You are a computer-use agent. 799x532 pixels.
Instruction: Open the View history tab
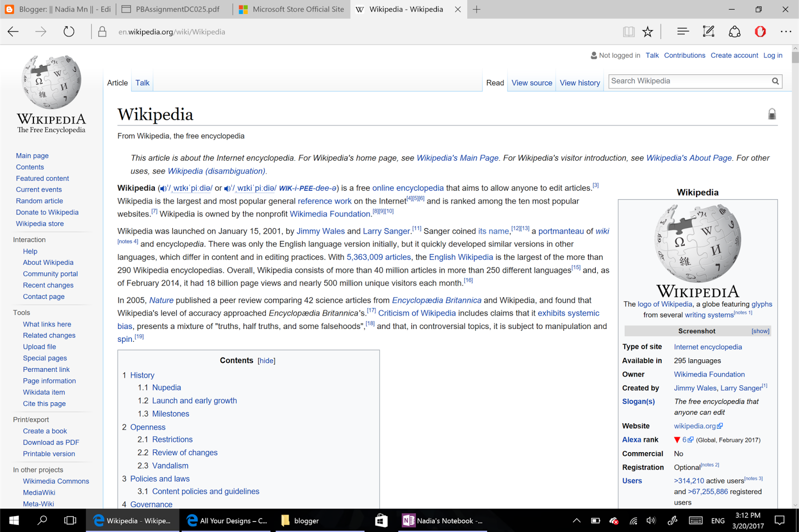coord(579,83)
